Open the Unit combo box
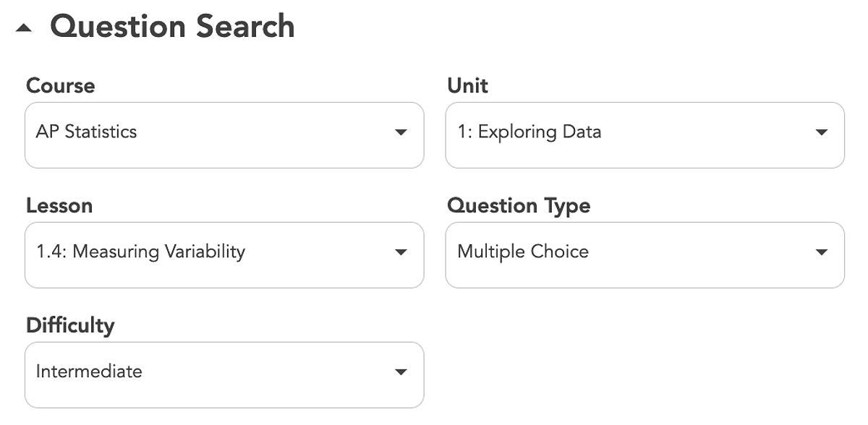This screenshot has height=425, width=868. tap(644, 135)
